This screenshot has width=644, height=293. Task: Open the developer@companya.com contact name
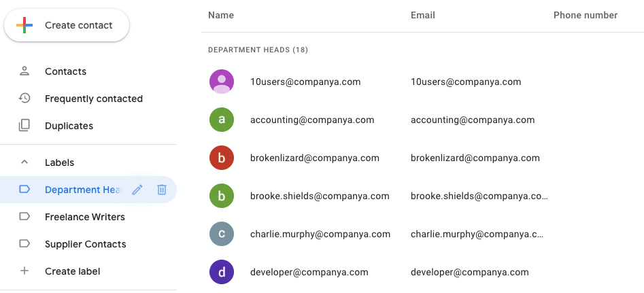coord(309,272)
